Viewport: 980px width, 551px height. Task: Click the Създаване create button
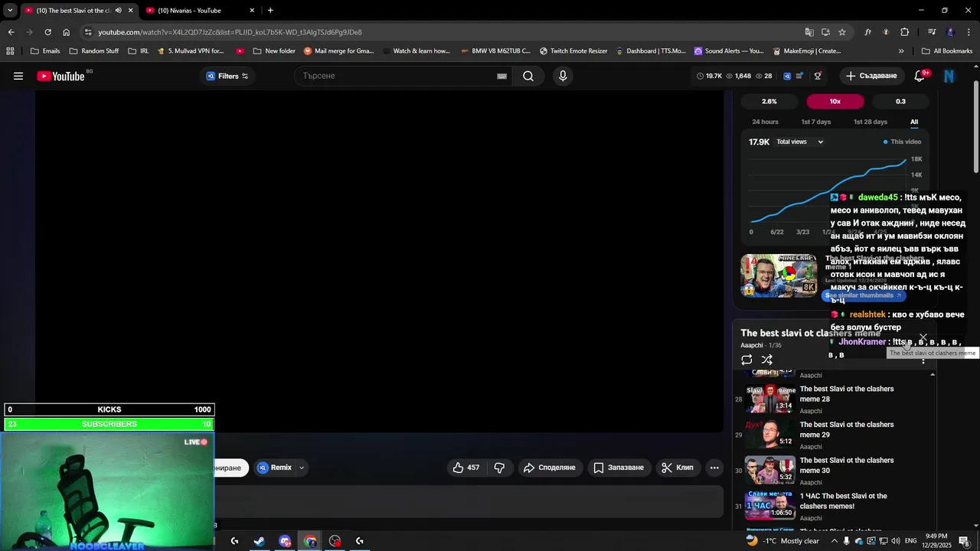point(871,76)
